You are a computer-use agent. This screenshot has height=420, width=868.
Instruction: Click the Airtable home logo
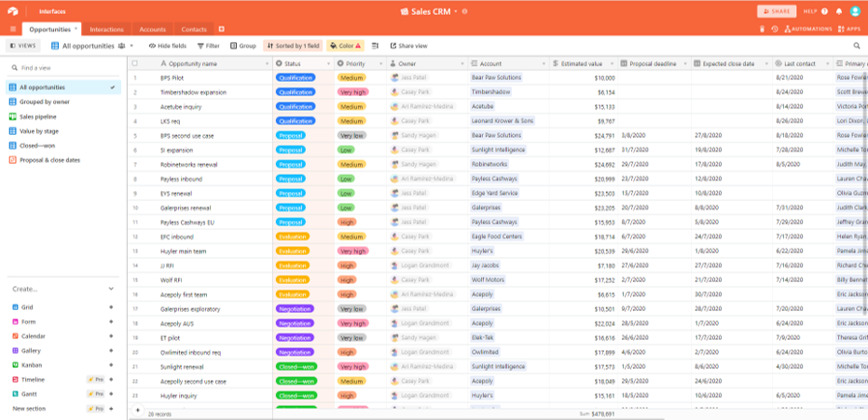pos(14,11)
